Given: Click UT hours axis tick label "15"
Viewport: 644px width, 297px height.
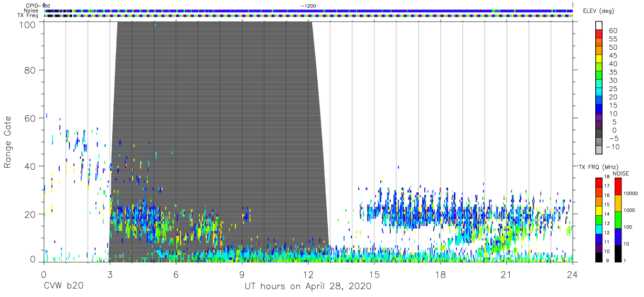Looking at the screenshot, I should tap(374, 274).
